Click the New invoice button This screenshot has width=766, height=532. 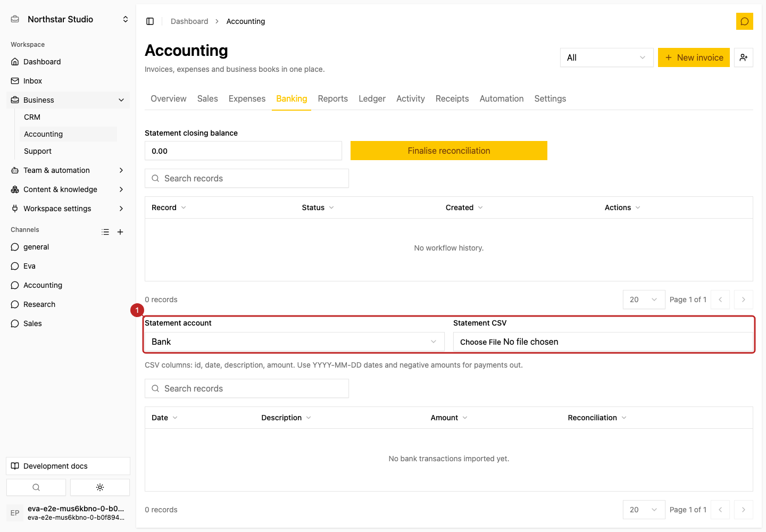click(694, 57)
